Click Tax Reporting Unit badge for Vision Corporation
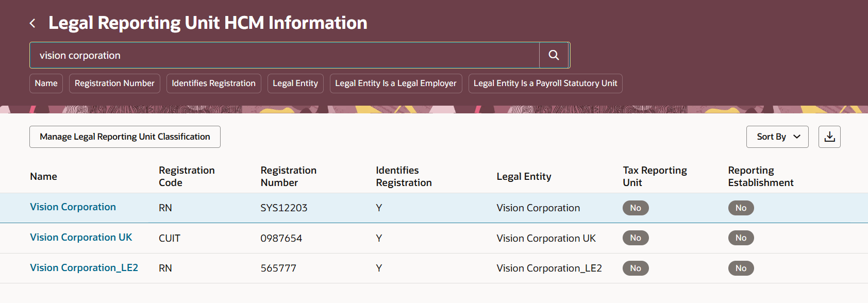 point(636,208)
